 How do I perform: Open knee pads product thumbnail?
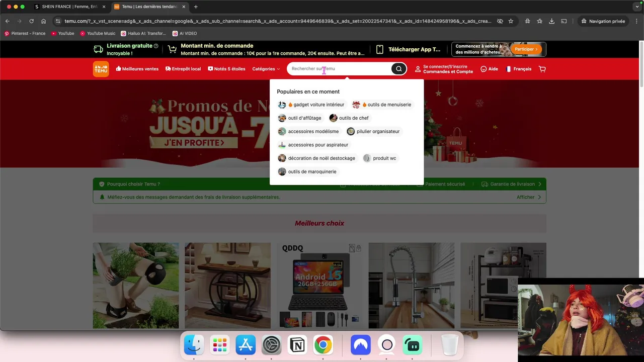coord(136,286)
